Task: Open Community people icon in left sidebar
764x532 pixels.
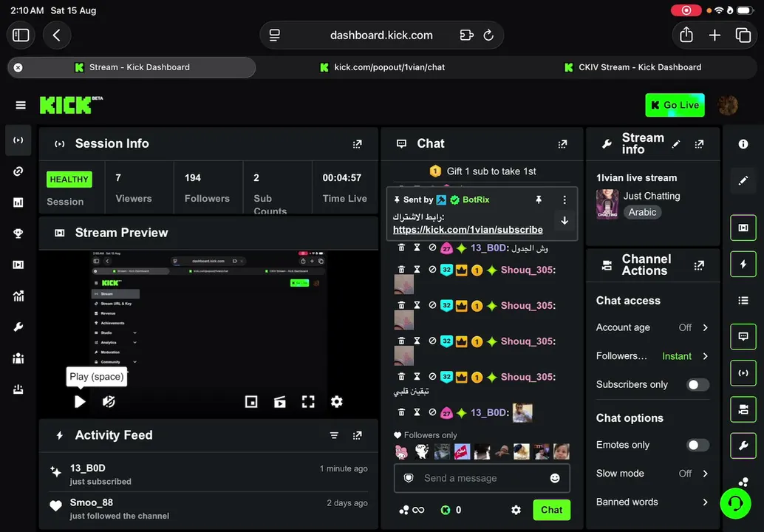Action: pos(18,358)
